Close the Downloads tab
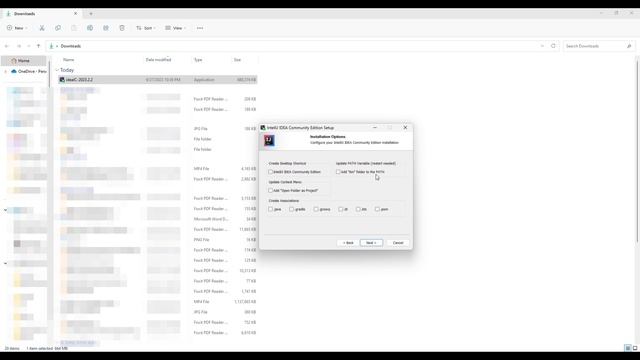This screenshot has height=360, width=640. click(x=75, y=13)
